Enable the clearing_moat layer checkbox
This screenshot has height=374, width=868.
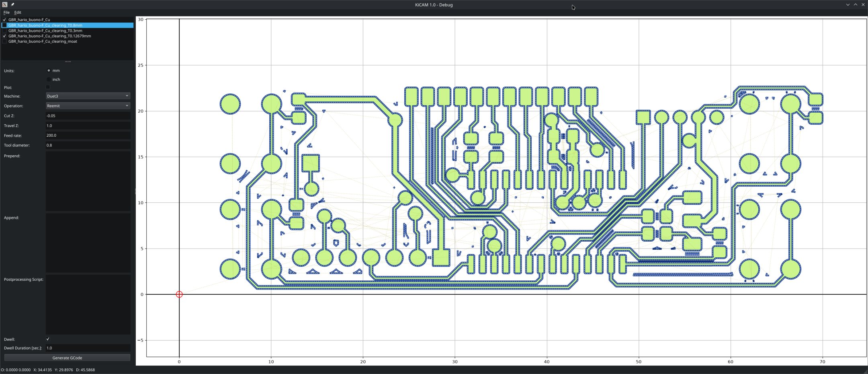pyautogui.click(x=4, y=41)
